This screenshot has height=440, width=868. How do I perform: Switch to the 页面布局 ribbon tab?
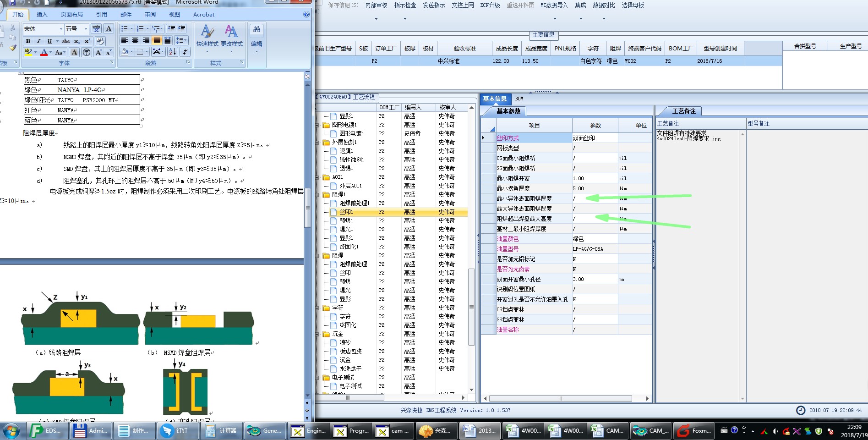coord(72,15)
